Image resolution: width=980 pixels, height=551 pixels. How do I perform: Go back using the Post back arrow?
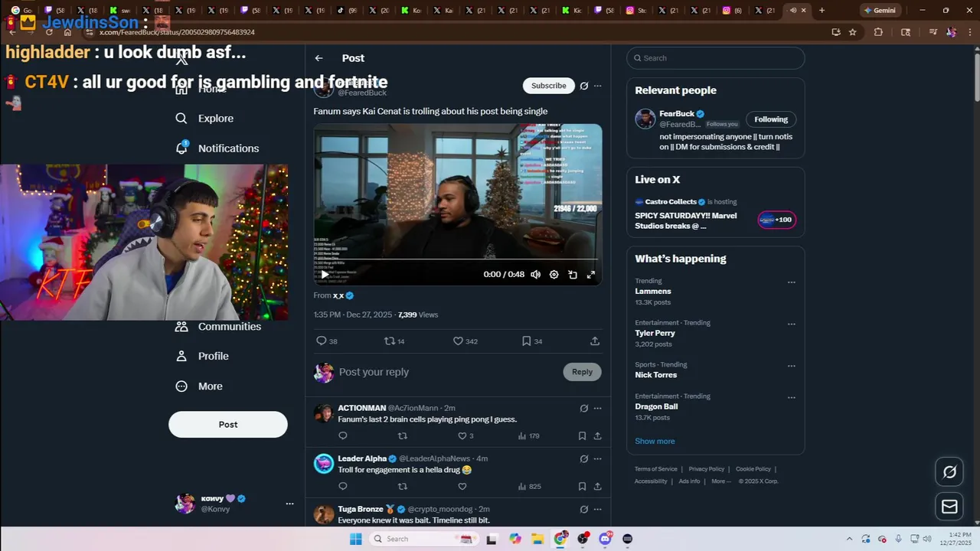point(318,58)
